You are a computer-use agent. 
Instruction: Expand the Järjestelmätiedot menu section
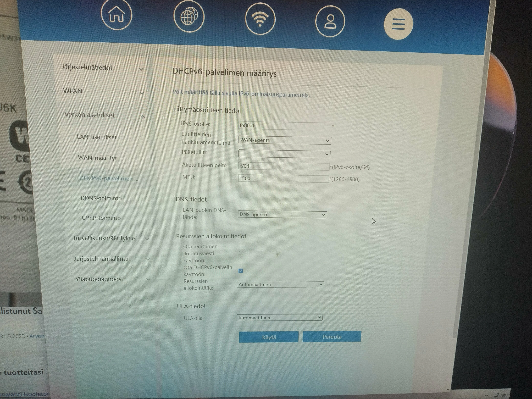pos(102,68)
